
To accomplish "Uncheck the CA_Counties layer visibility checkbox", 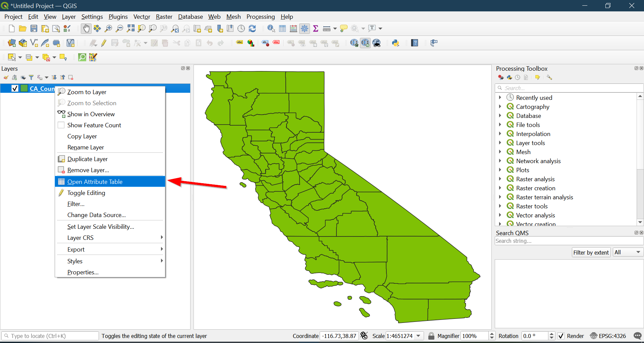I will pyautogui.click(x=15, y=88).
